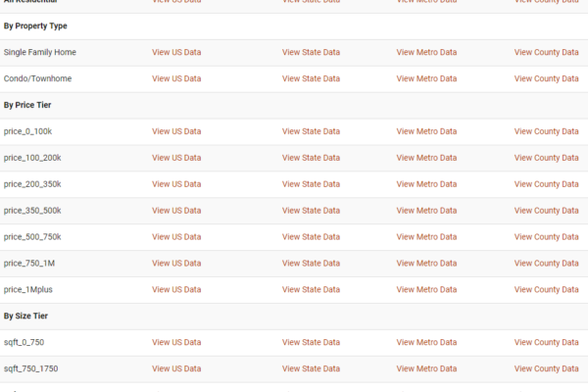Image resolution: width=588 pixels, height=392 pixels.
Task: Click View Metro Data for price_200_350k
Action: 426,184
